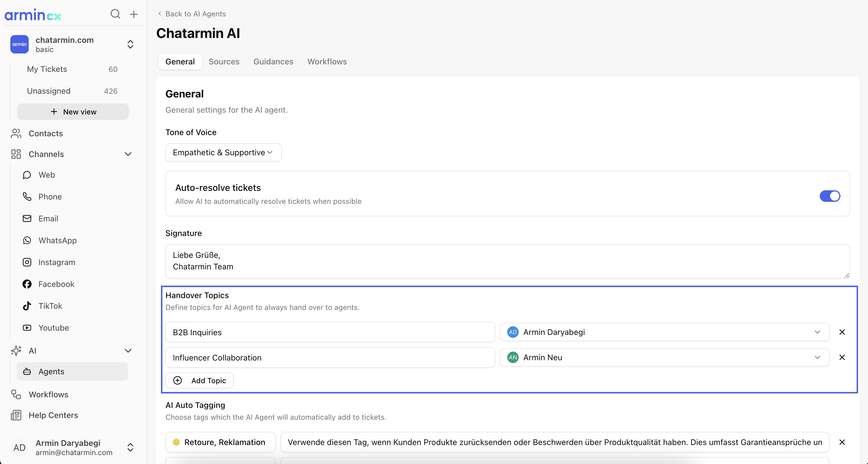Collapse the Channels section
The height and width of the screenshot is (464, 868).
click(128, 154)
